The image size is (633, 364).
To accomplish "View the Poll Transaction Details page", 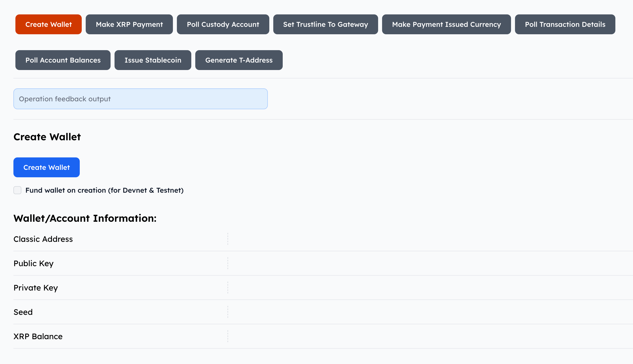I will pyautogui.click(x=565, y=24).
